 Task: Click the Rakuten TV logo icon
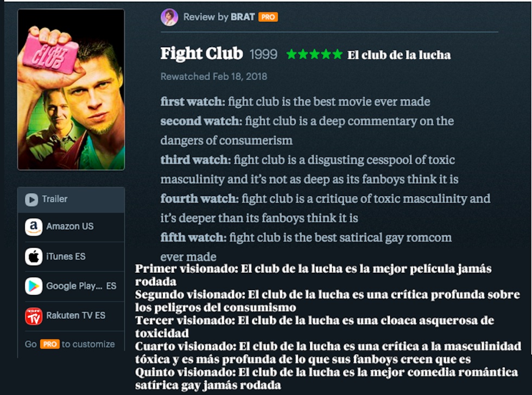coord(34,316)
